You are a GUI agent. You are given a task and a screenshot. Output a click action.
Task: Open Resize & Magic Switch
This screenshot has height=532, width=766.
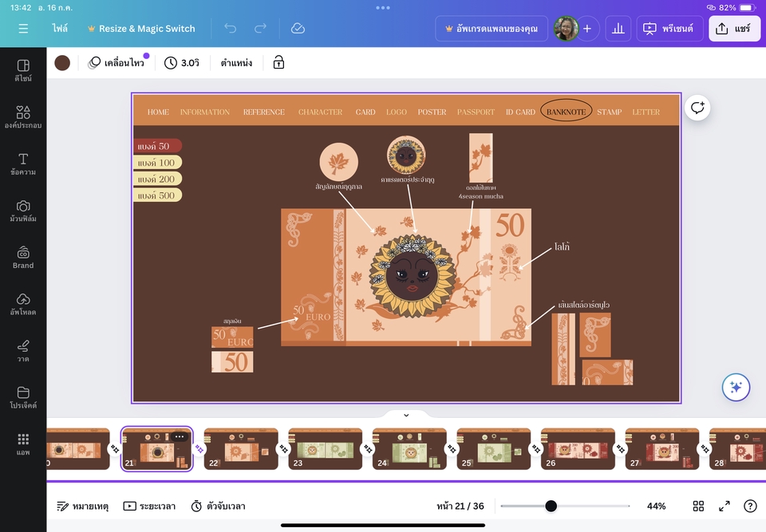[x=141, y=29]
